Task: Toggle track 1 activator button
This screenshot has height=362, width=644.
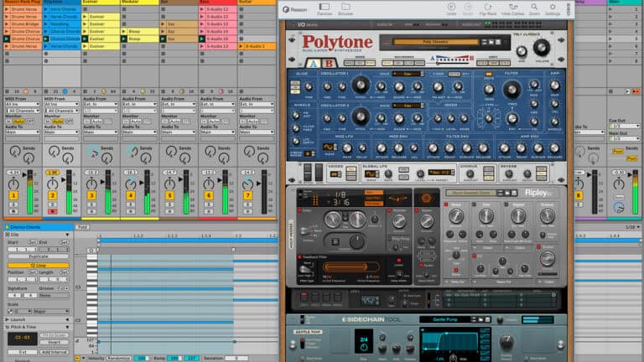Action: tap(13, 196)
